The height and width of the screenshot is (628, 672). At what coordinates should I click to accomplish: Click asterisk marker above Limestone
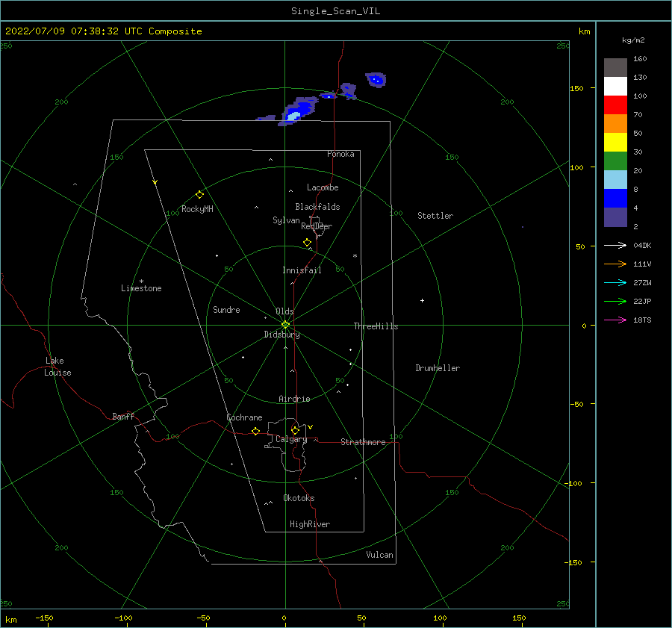coord(141,282)
